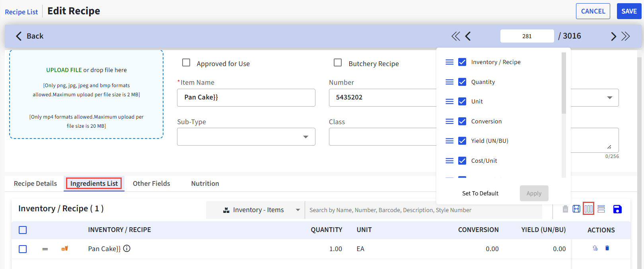Viewport: 644px width, 269px height.
Task: Click drag handle beside Conversion column option
Action: pyautogui.click(x=449, y=121)
